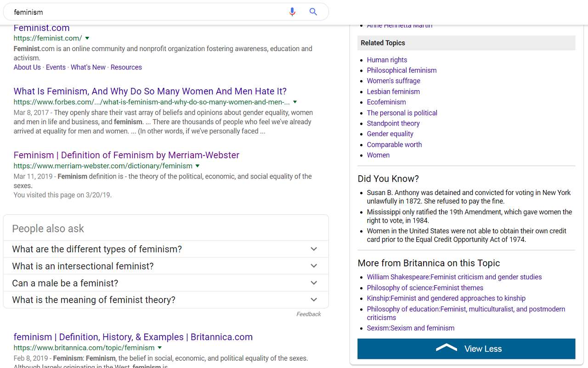This screenshot has width=588, height=368.
Task: Click the magnifying glass search icon
Action: 313,11
